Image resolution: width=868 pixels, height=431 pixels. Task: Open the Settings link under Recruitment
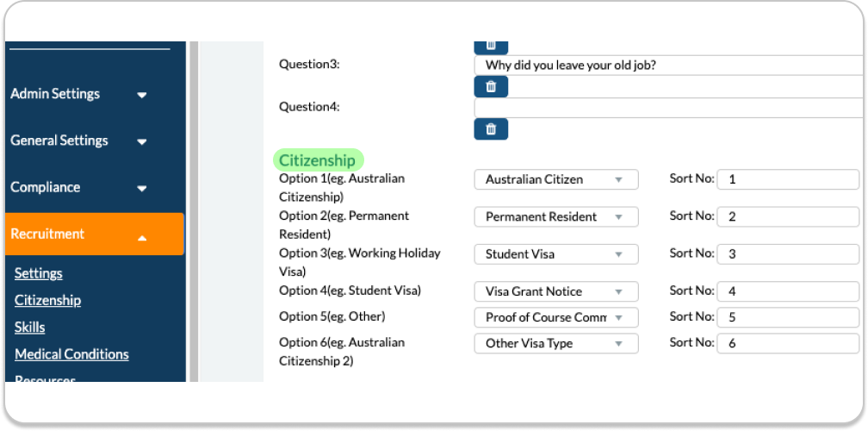pos(39,273)
